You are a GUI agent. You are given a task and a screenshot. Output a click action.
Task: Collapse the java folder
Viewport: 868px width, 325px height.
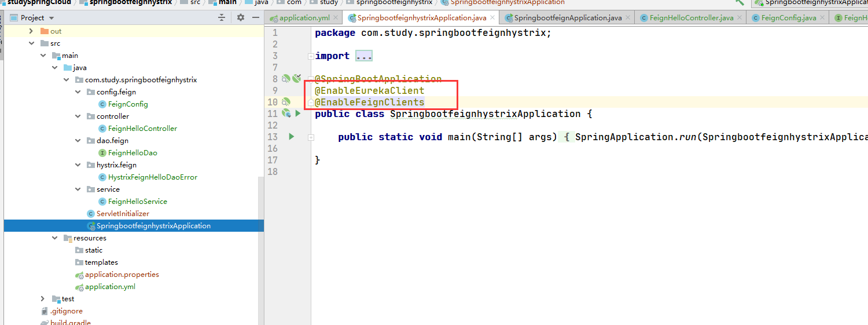point(54,68)
